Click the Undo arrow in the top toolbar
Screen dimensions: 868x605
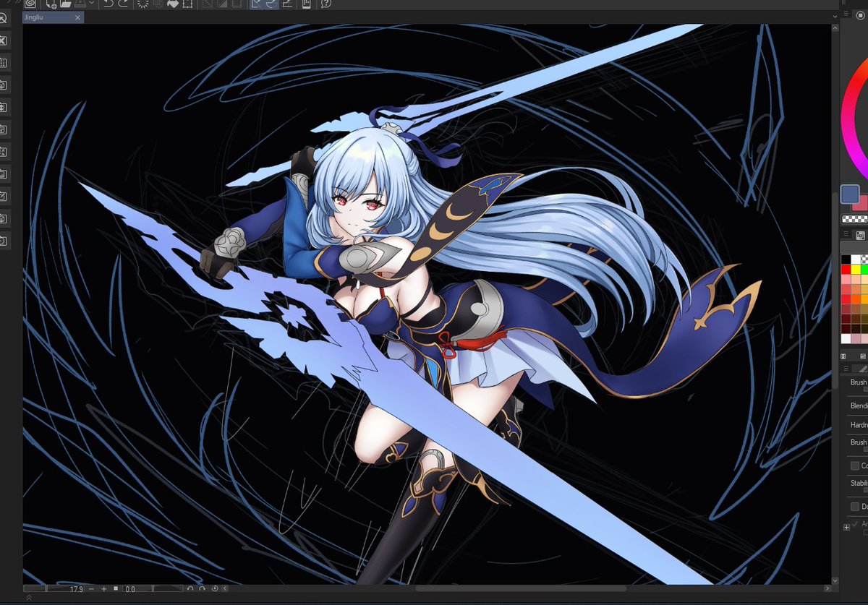click(108, 4)
